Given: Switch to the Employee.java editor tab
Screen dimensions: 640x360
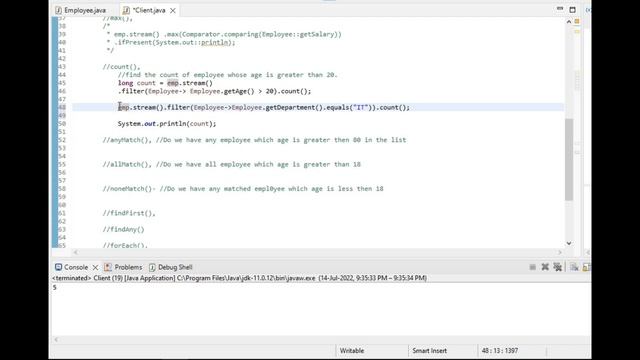Looking at the screenshot, I should point(81,10).
